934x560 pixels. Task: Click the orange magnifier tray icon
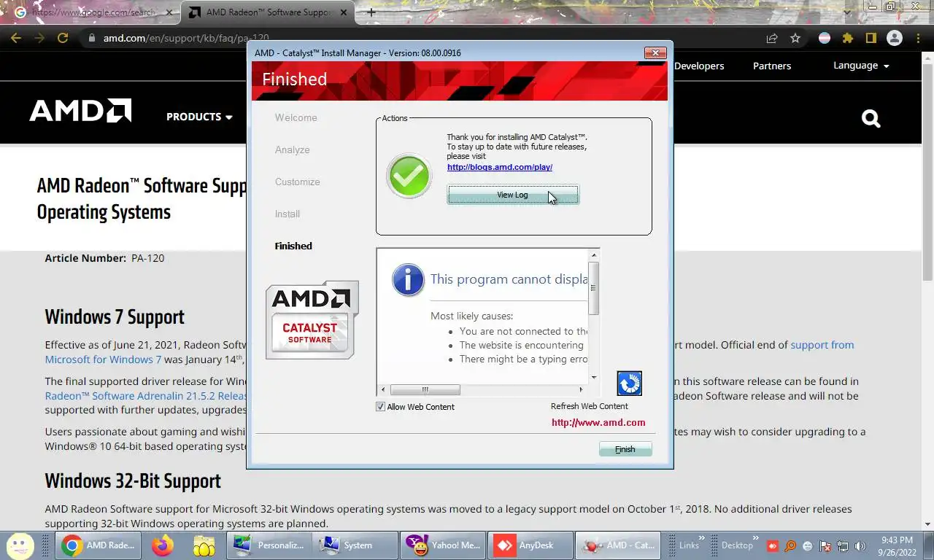click(x=790, y=545)
